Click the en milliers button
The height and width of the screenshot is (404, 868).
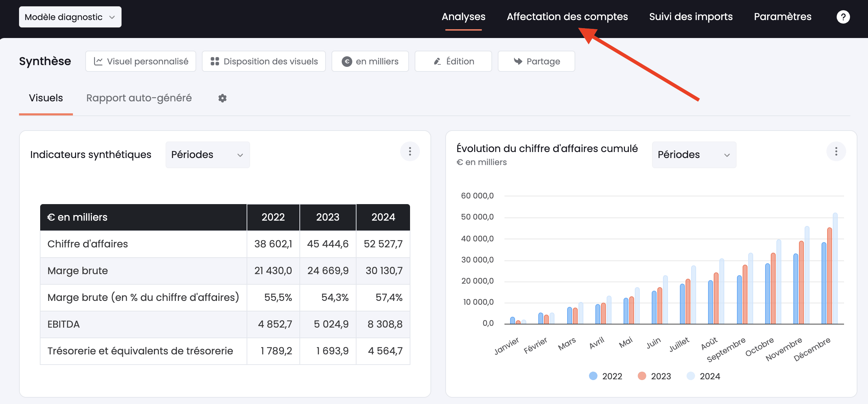[x=370, y=61]
